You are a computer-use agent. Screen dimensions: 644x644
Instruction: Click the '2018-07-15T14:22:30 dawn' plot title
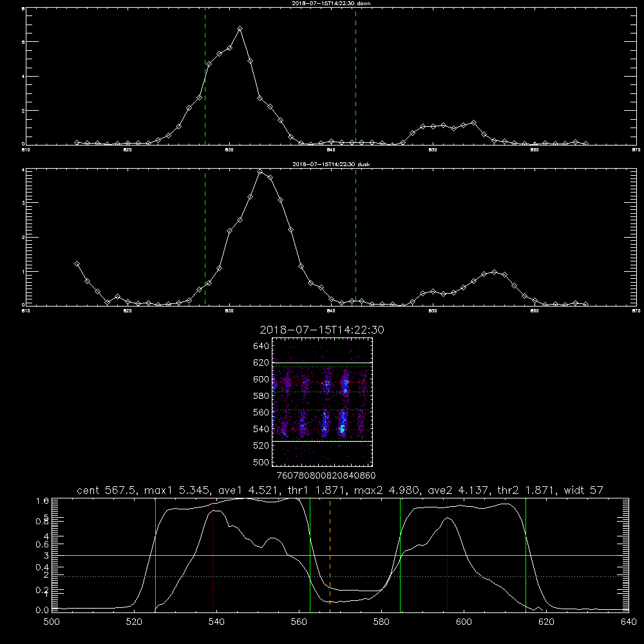(x=331, y=3)
